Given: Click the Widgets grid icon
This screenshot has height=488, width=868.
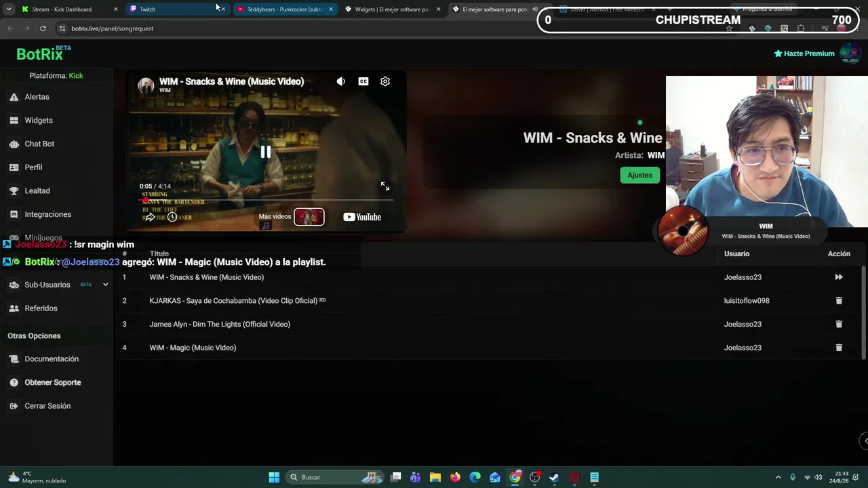Looking at the screenshot, I should coord(14,121).
